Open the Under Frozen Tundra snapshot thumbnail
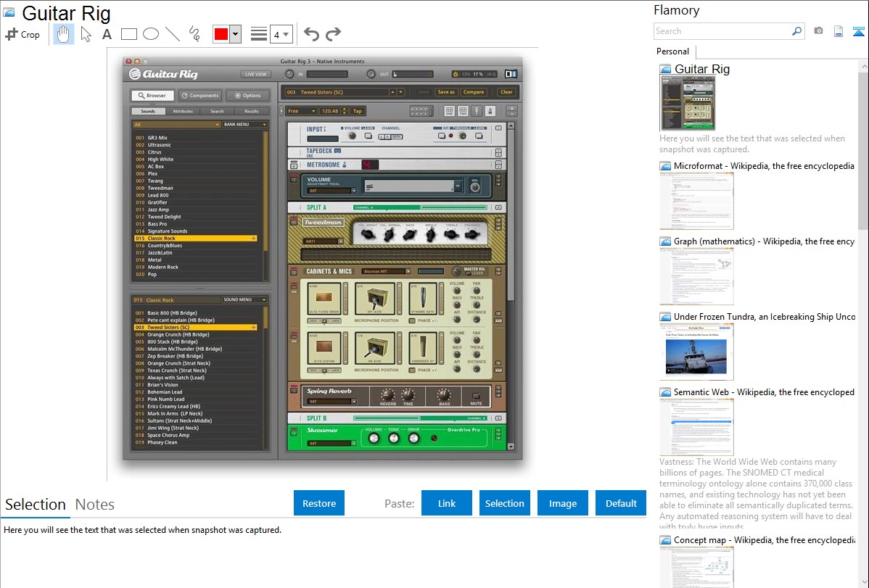 point(696,352)
